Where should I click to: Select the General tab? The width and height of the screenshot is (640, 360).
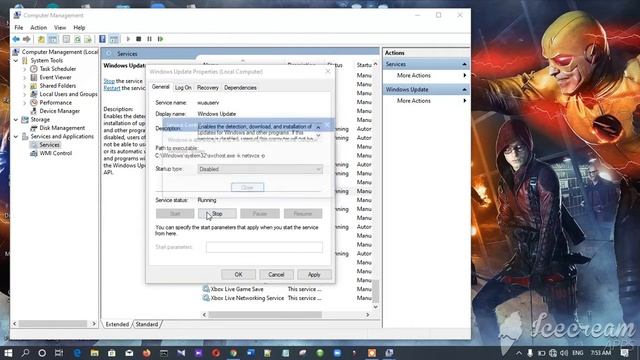point(160,87)
